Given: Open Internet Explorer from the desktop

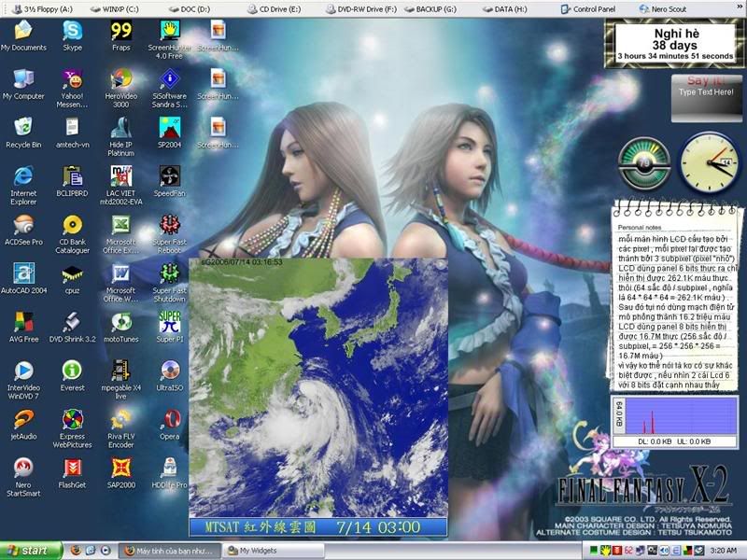Looking at the screenshot, I should coord(23,186).
